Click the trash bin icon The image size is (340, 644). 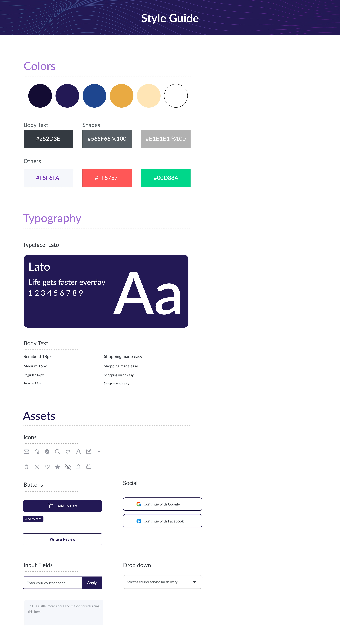coord(26,466)
